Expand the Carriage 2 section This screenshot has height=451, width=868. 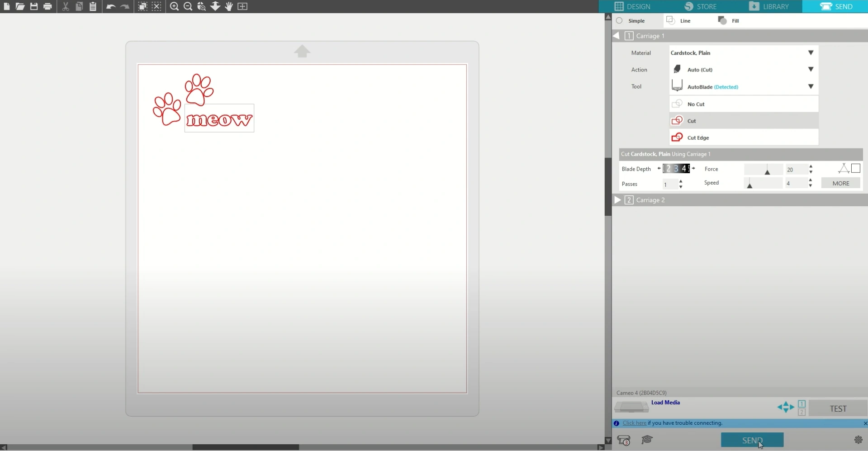point(617,200)
